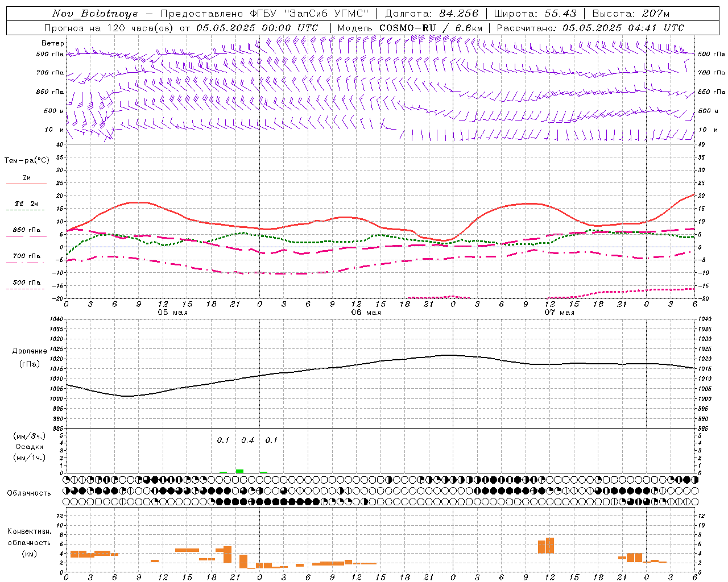728x582 pixels.
Task: Click the (мм/1ч.) precipitation unit label
Action: click(x=28, y=458)
